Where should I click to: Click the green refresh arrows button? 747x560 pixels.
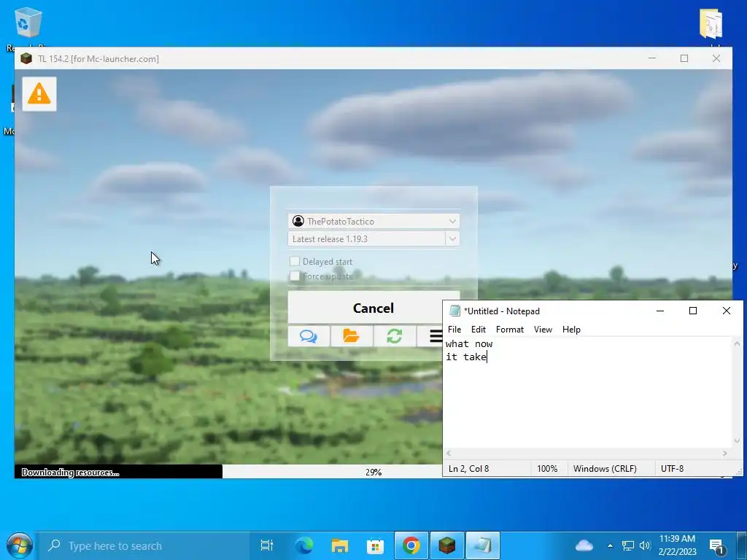tap(395, 336)
